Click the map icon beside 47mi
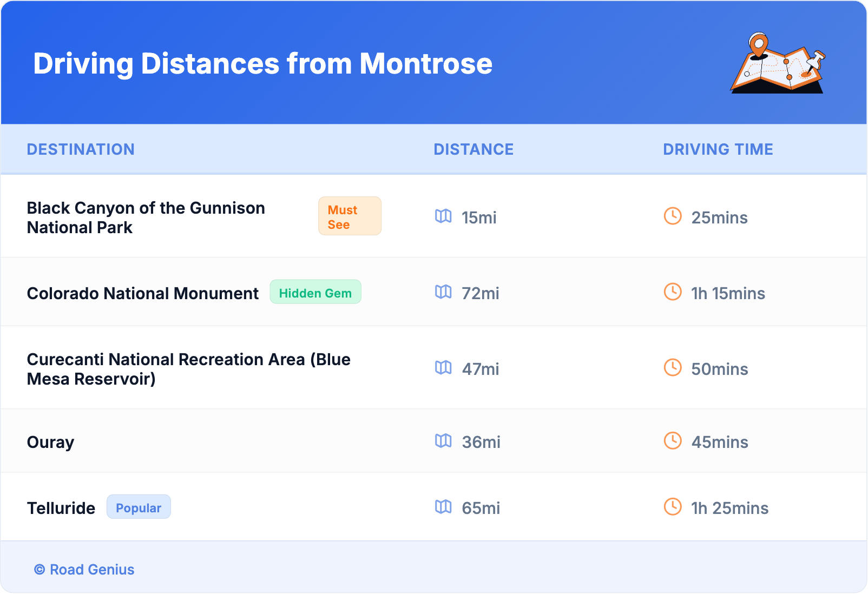 point(443,368)
